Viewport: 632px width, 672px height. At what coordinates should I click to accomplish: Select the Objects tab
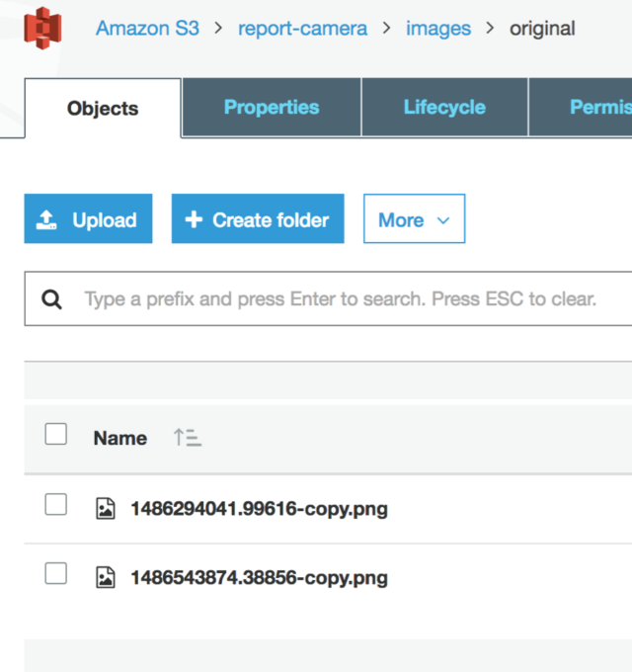[103, 108]
